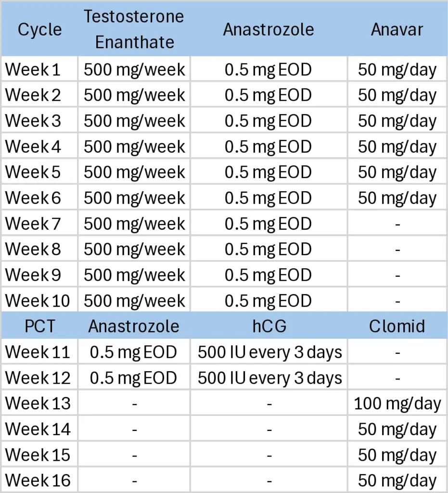The image size is (448, 493).
Task: Select the 100 mg/day Clomid cell
Action: coord(397,403)
